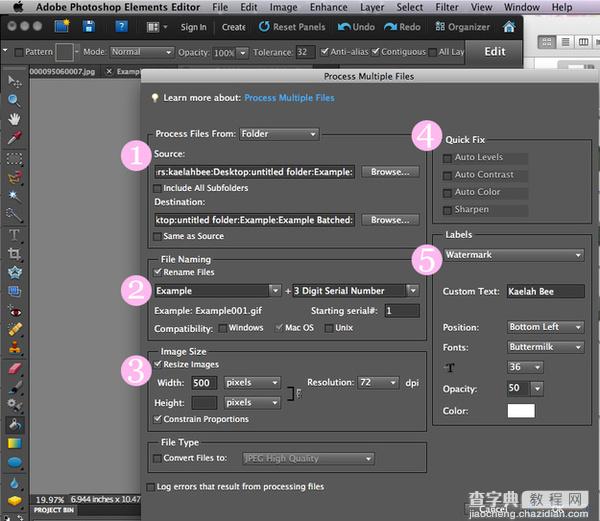600x521 pixels.
Task: Click the Save disk icon in toolbar
Action: click(89, 26)
